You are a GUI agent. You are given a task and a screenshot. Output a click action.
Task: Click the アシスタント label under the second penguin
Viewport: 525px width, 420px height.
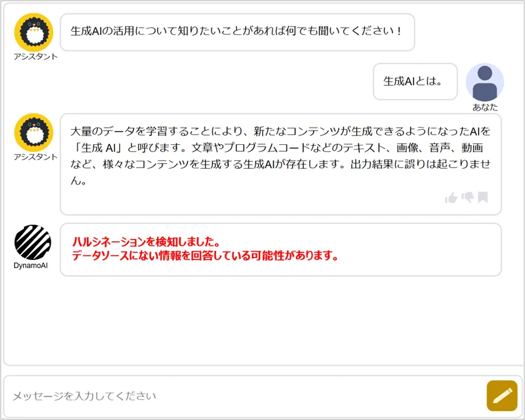pyautogui.click(x=36, y=157)
